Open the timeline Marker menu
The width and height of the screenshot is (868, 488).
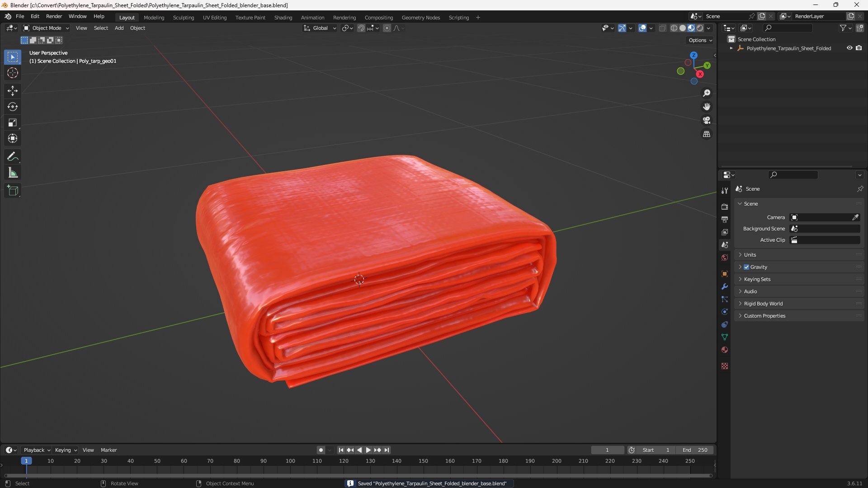point(108,450)
